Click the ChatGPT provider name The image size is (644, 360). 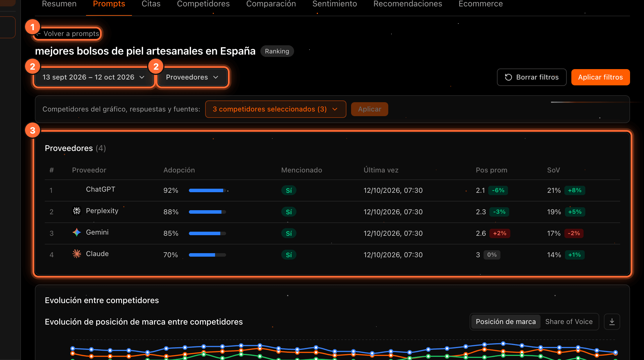tap(101, 189)
